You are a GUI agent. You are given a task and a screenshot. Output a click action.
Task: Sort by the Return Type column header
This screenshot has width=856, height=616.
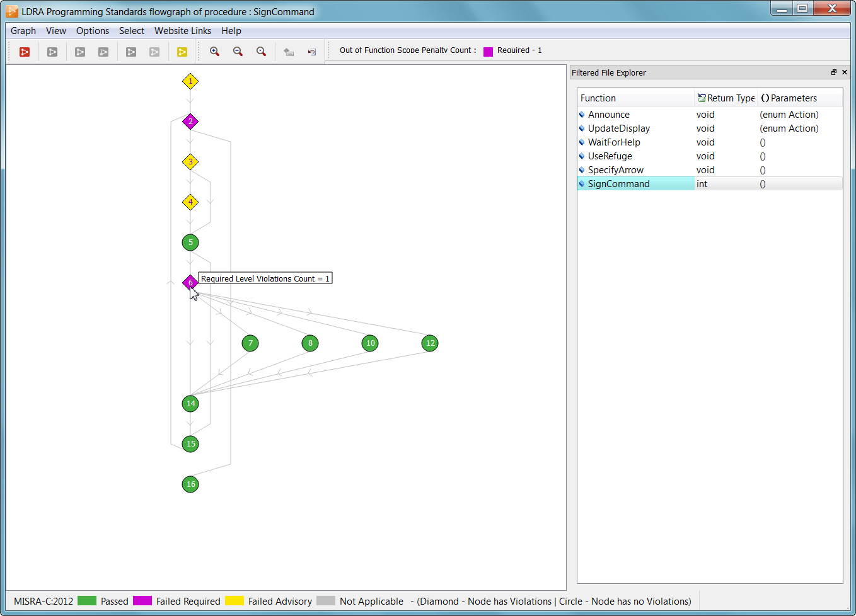[726, 98]
